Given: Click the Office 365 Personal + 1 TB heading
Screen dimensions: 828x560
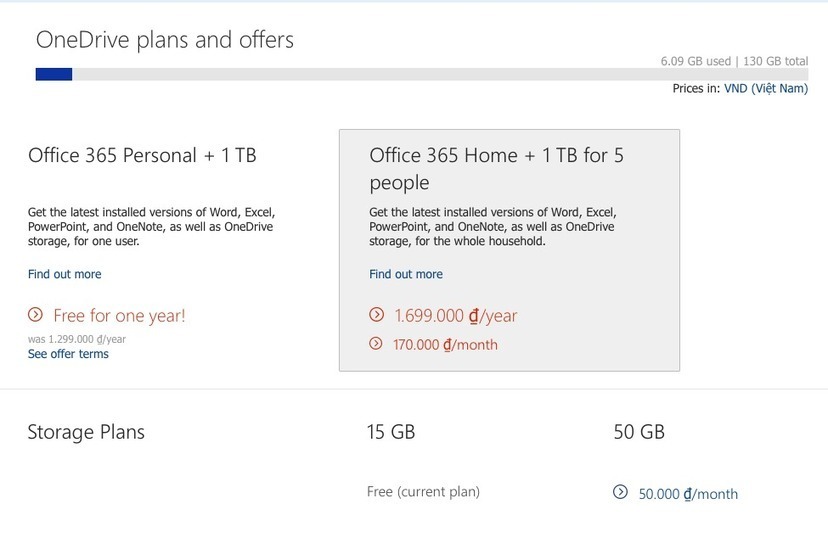Looking at the screenshot, I should 142,156.
